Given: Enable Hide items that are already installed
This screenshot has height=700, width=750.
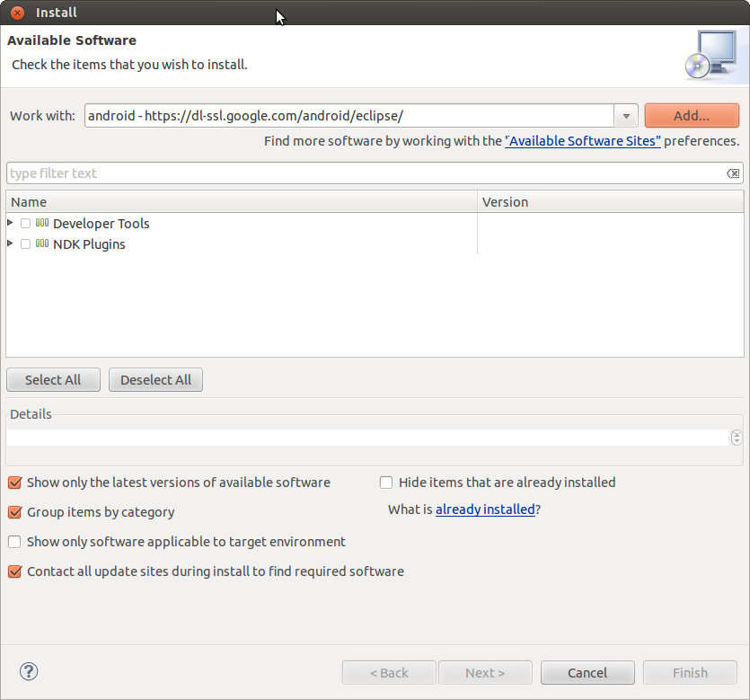Looking at the screenshot, I should click(x=386, y=483).
